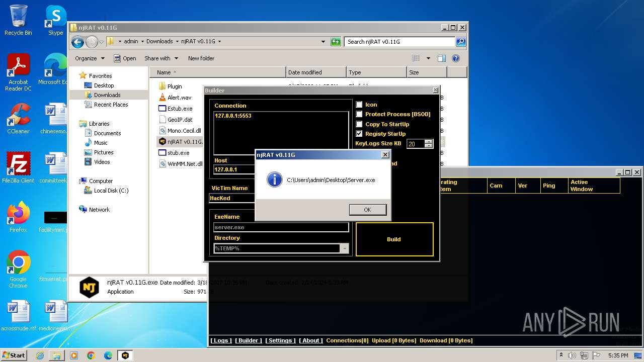
Task: Click the Explorer forward navigation arrow
Action: (x=92, y=42)
